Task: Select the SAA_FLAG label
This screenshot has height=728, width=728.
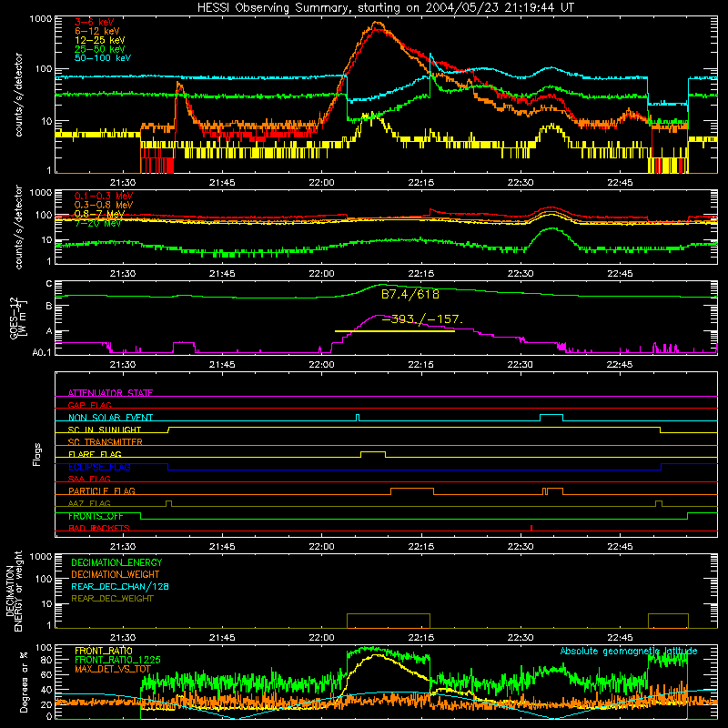Action: point(89,479)
